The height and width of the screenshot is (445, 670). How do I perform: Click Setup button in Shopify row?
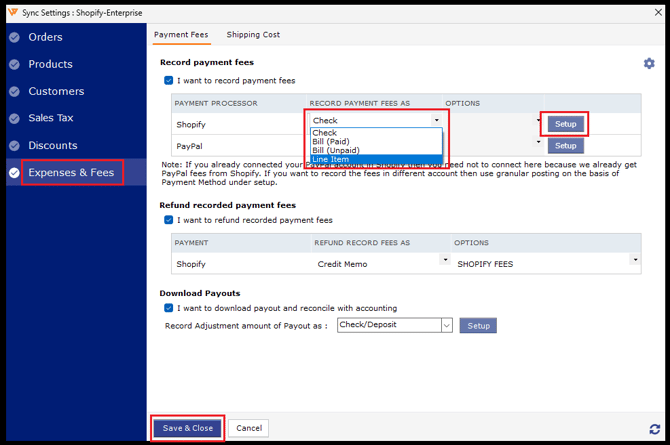tap(566, 124)
